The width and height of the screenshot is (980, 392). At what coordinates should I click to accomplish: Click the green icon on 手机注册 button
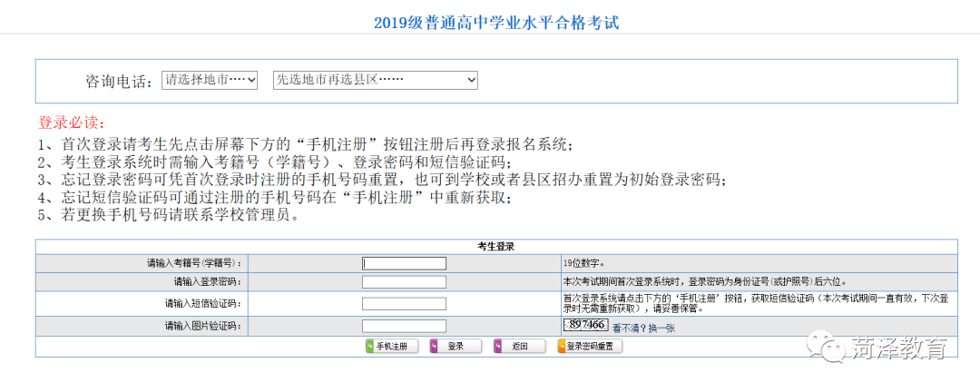point(370,347)
